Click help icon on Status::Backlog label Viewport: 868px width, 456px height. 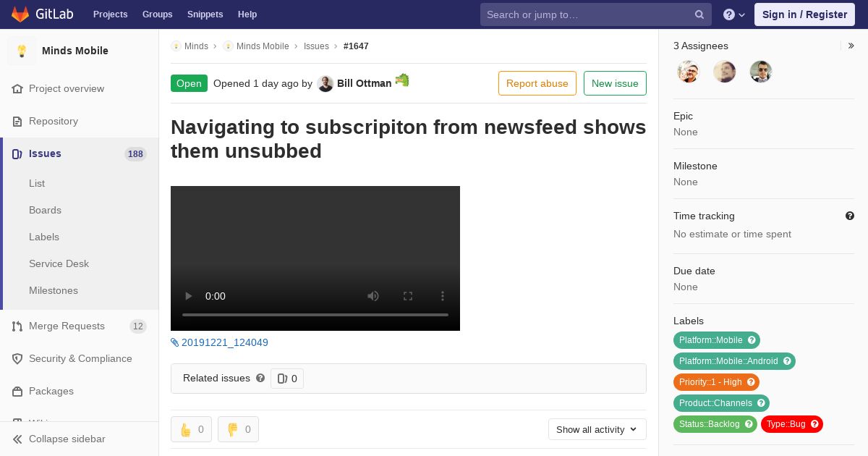click(749, 424)
